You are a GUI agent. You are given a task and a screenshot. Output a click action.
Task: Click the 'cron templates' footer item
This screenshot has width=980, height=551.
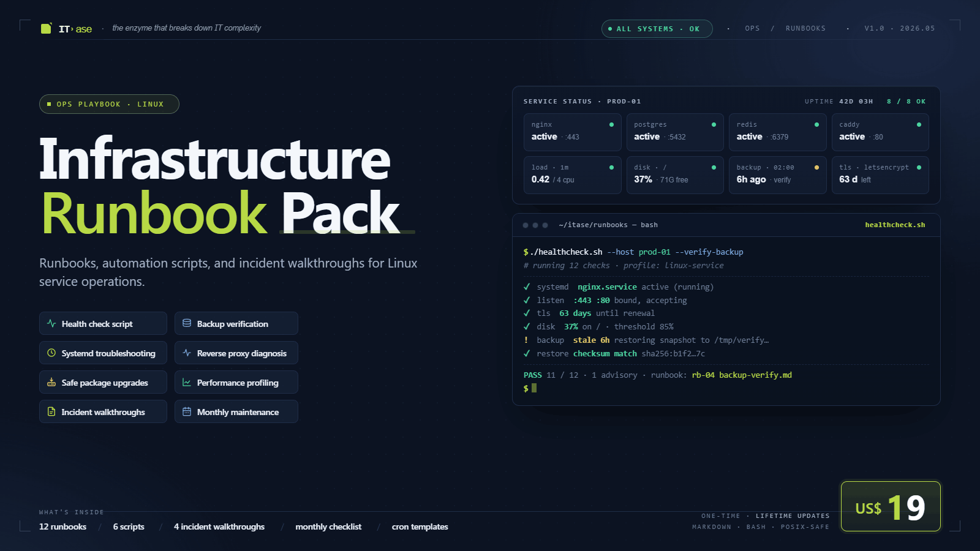coord(420,527)
